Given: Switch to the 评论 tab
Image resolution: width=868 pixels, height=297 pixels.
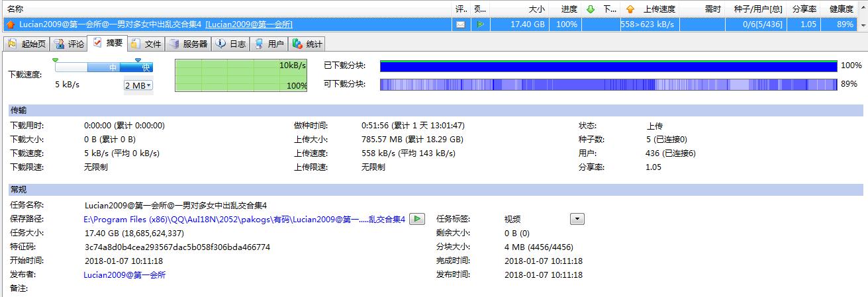Looking at the screenshot, I should (70, 44).
